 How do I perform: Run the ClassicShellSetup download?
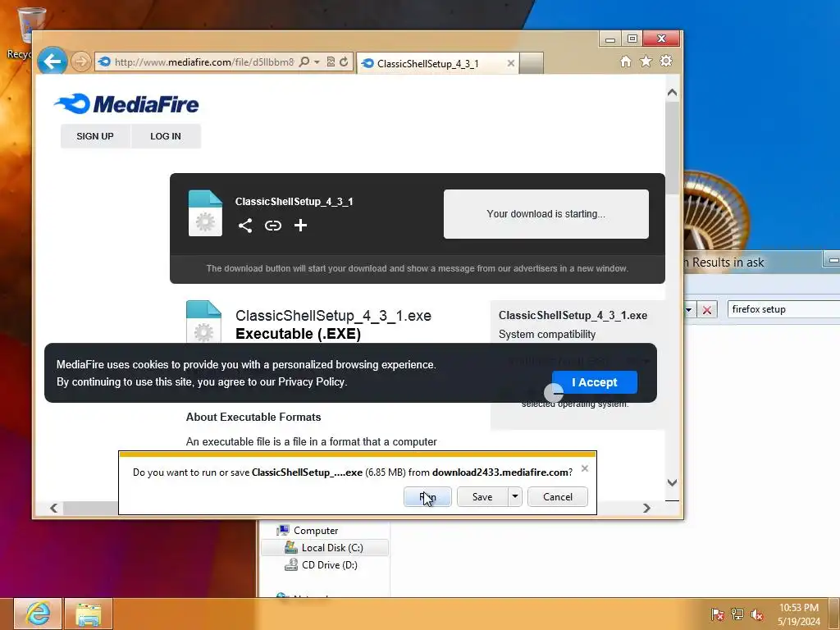[427, 496]
